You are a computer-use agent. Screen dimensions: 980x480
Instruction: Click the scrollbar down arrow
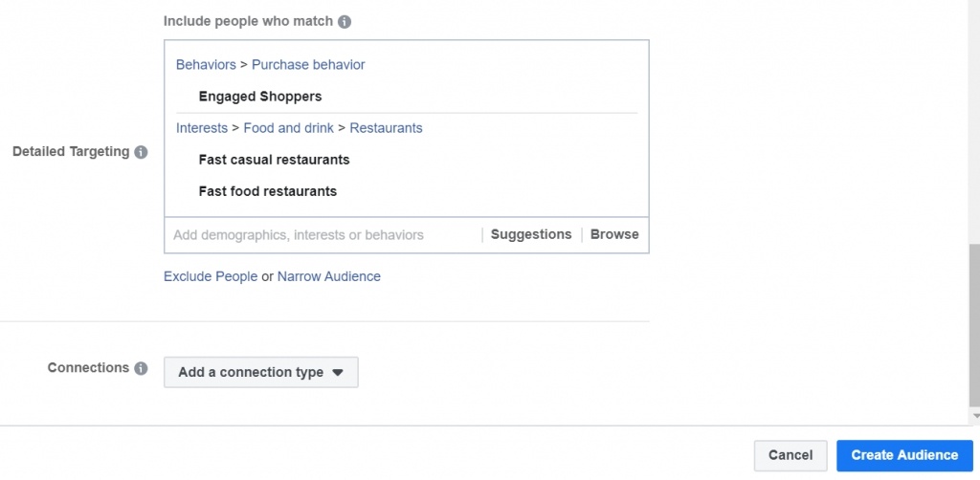[974, 417]
